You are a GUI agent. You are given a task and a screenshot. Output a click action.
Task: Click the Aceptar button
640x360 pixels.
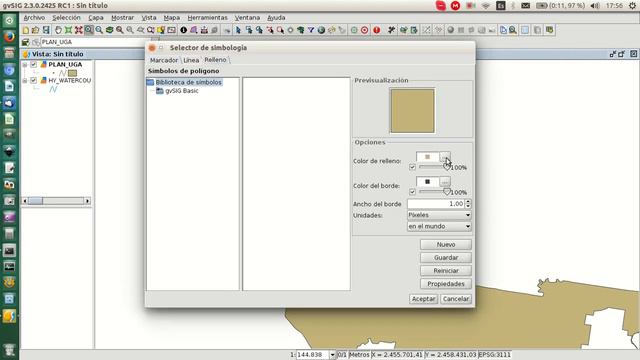(x=423, y=299)
